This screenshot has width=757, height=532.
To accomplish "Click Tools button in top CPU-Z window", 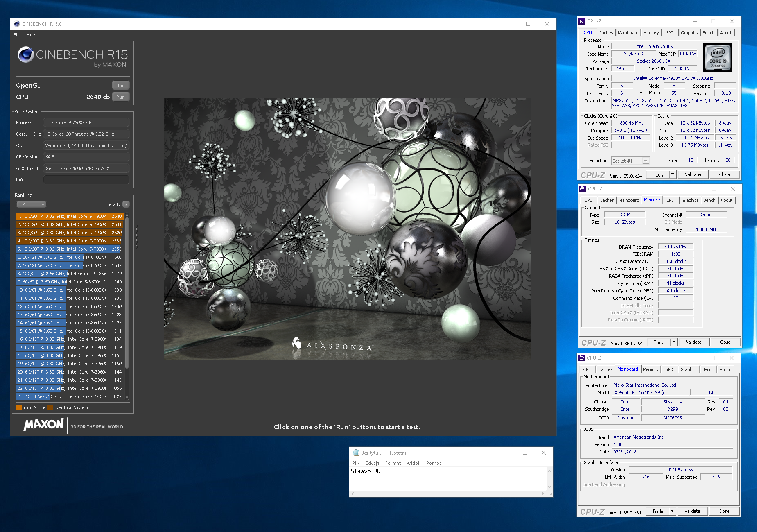I will click(x=658, y=174).
